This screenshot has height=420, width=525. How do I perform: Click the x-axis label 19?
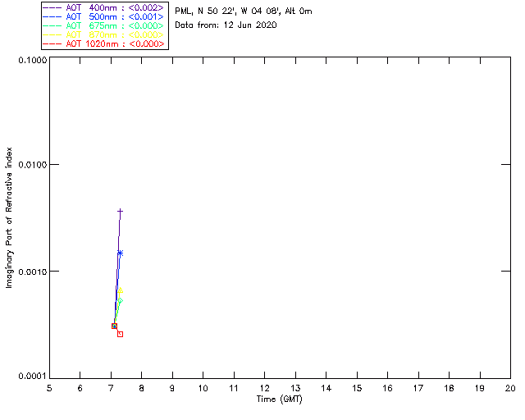(x=480, y=388)
